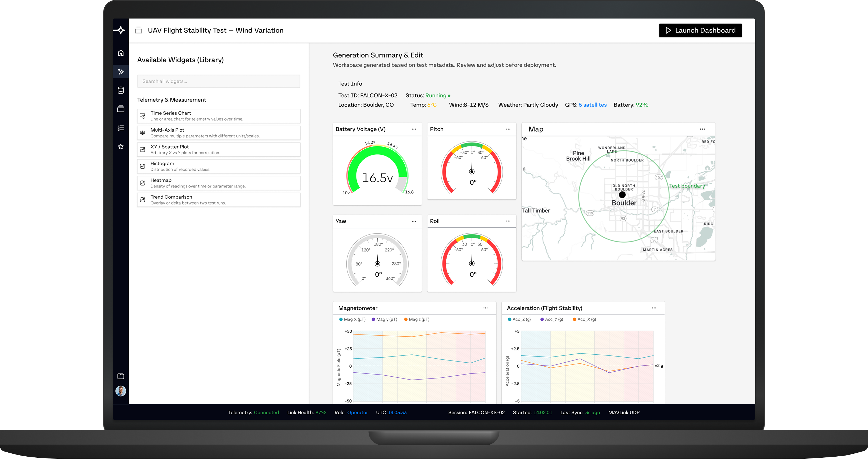Click the Launch Dashboard button
The height and width of the screenshot is (459, 868).
click(x=700, y=30)
